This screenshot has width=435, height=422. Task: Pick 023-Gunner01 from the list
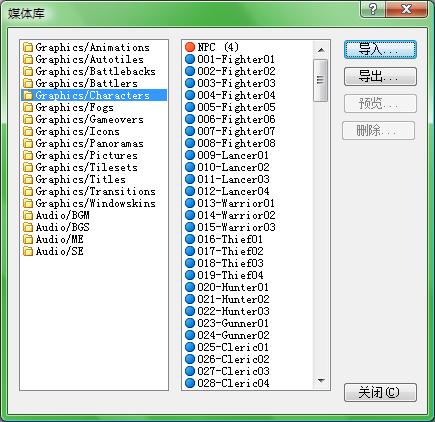pyautogui.click(x=233, y=323)
